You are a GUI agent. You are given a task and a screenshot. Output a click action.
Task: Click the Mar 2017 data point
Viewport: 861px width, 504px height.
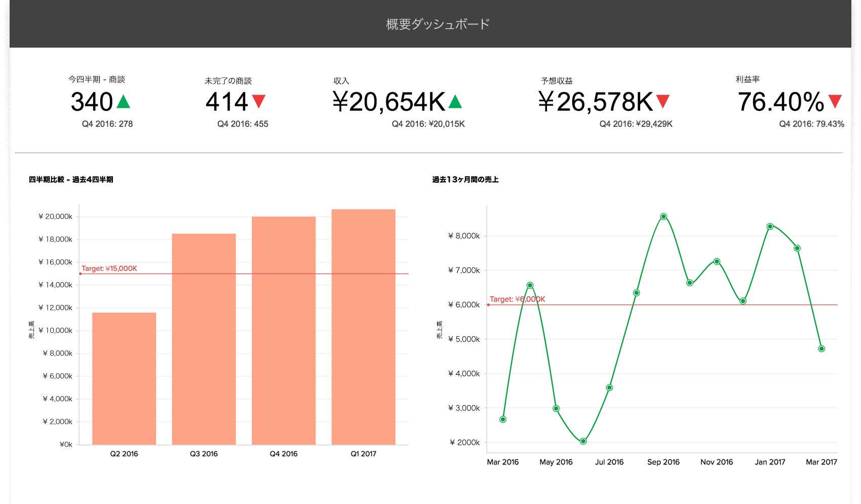click(x=821, y=348)
